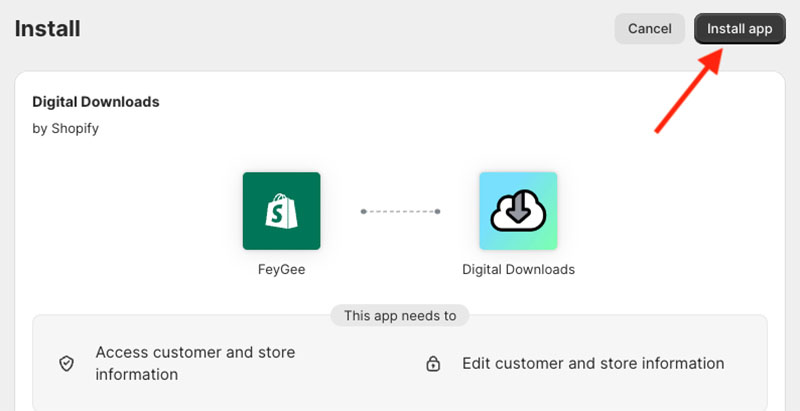Click the right dot of the connector

438,211
